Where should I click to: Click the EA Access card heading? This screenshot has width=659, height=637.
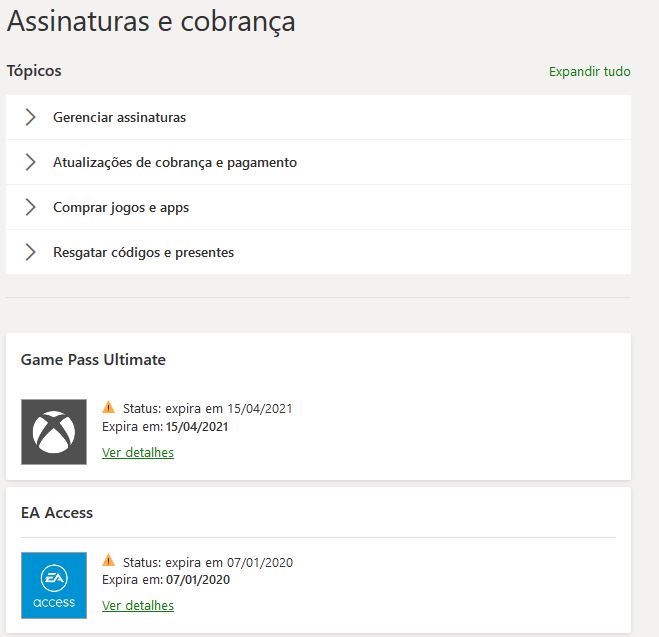point(57,513)
